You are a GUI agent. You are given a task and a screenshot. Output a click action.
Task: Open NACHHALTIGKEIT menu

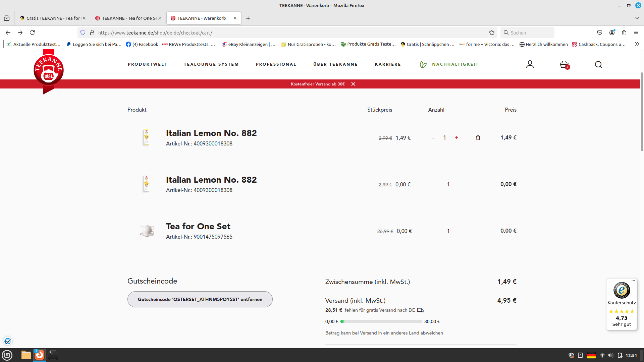[449, 64]
